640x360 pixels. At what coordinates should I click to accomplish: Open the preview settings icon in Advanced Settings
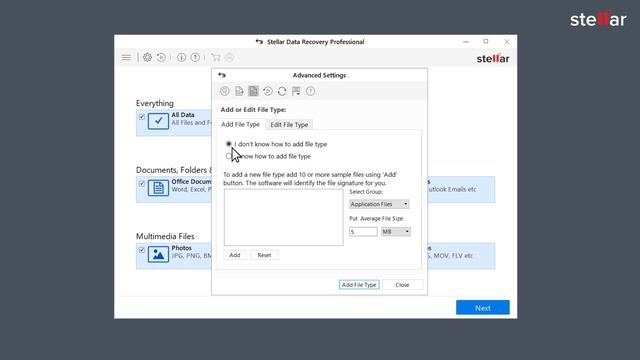(224, 91)
